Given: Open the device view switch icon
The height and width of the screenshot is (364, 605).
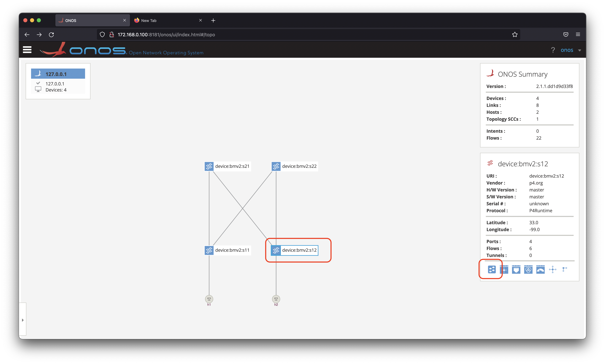Looking at the screenshot, I should click(491, 269).
